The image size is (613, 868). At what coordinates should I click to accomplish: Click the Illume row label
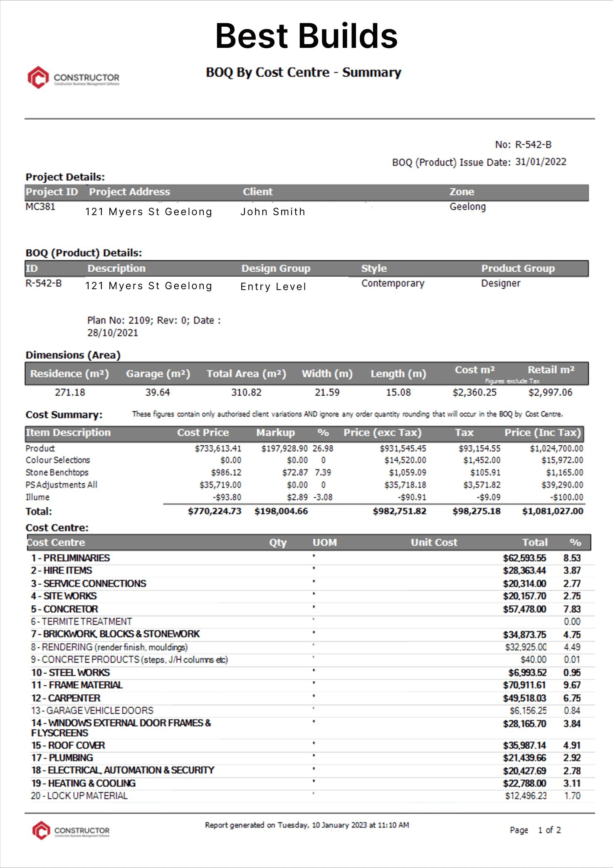click(37, 497)
